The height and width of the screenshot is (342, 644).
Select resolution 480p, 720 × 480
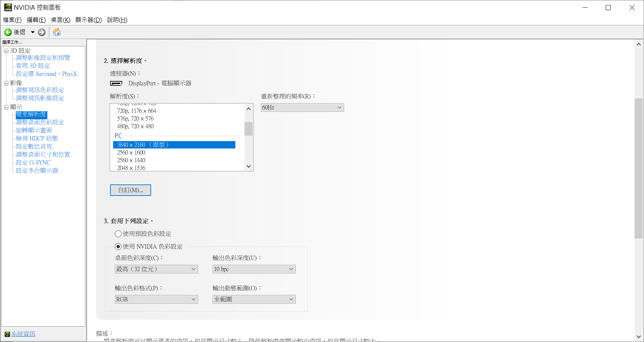point(174,126)
